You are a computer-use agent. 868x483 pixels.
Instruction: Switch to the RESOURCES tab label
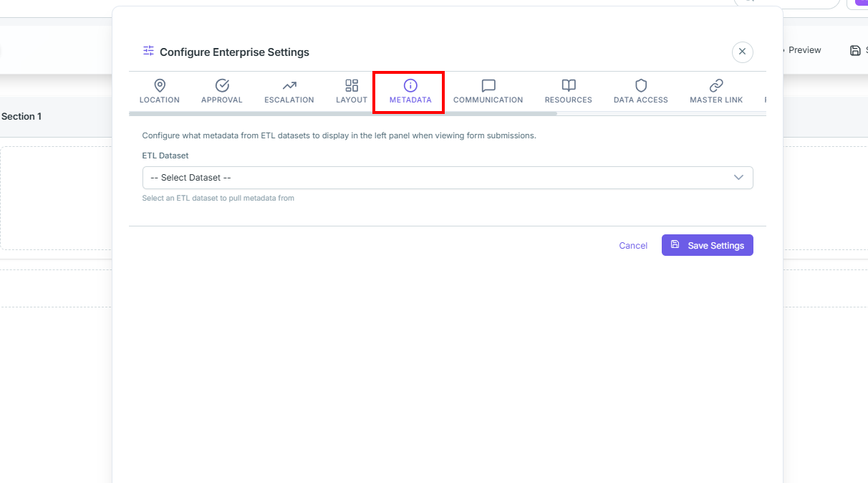(569, 100)
